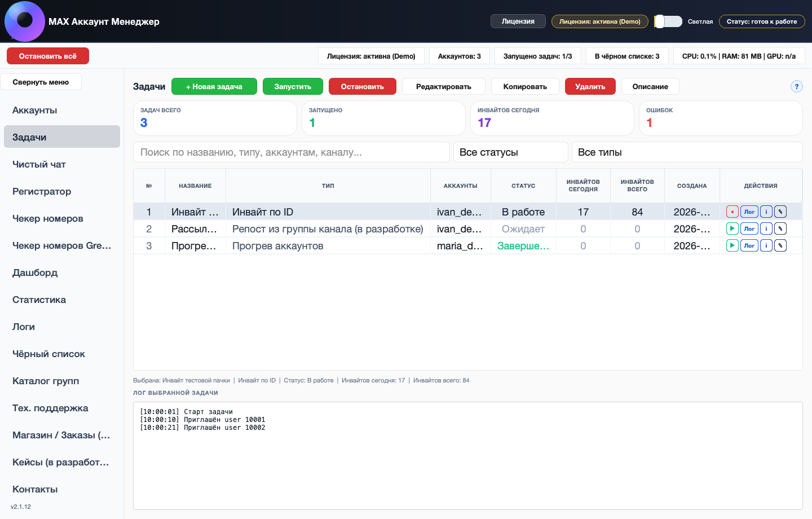Open the Лог icon for the second task

(x=749, y=228)
